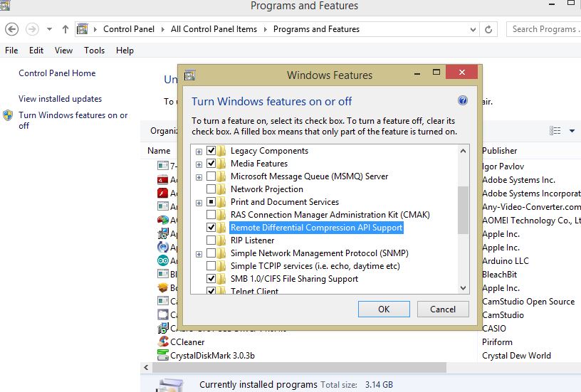Viewport: 581px width, 392px height.
Task: Open the Edit menu
Action: click(x=36, y=51)
